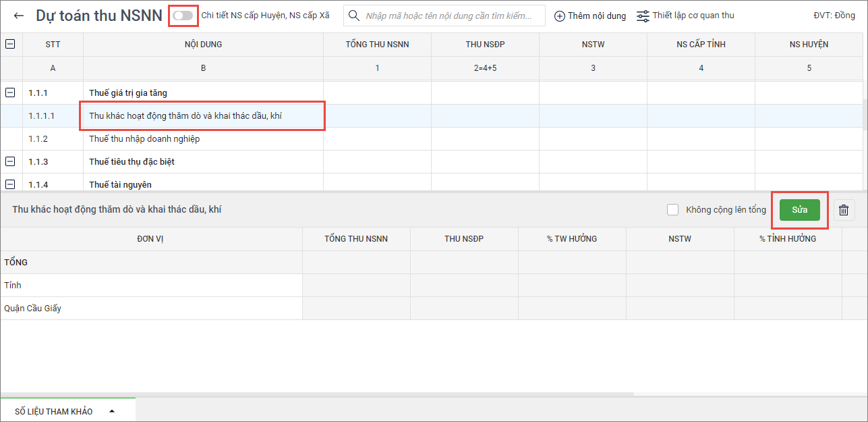Select the Thuế thu nhập doanh nghiệp row
This screenshot has width=868, height=422.
(x=144, y=139)
